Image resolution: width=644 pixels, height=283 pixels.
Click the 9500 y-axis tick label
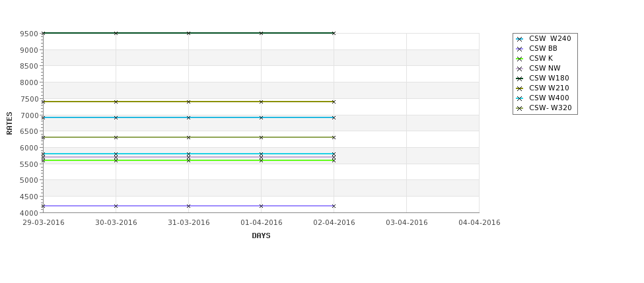(29, 34)
